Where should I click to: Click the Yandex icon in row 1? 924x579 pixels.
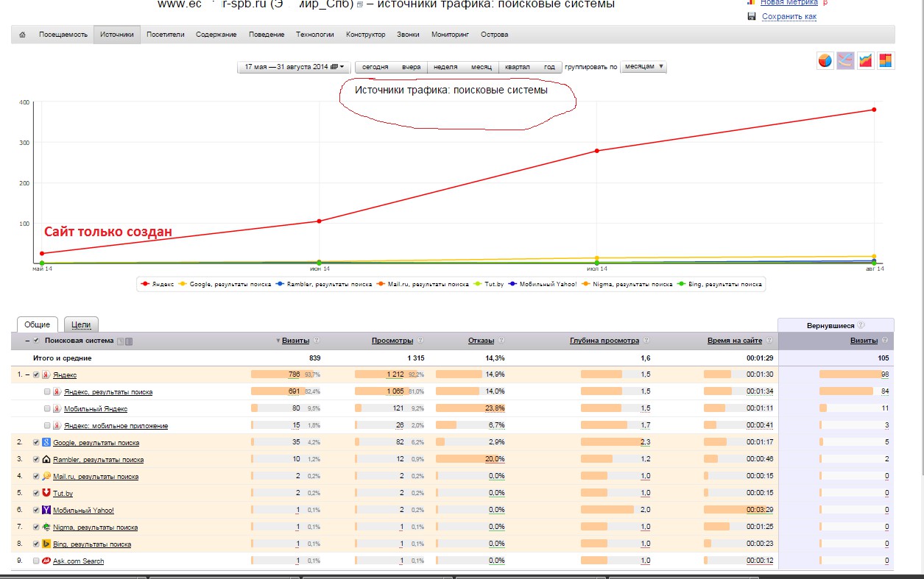[x=46, y=374]
